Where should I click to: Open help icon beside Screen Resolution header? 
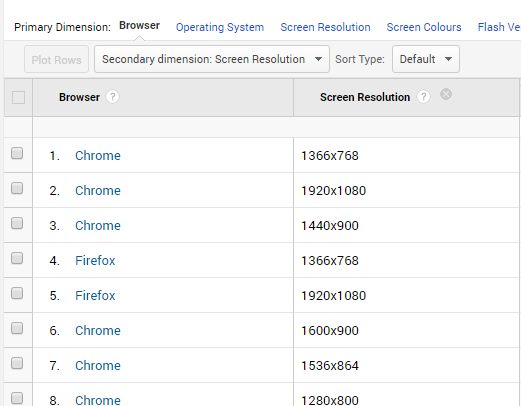(423, 97)
